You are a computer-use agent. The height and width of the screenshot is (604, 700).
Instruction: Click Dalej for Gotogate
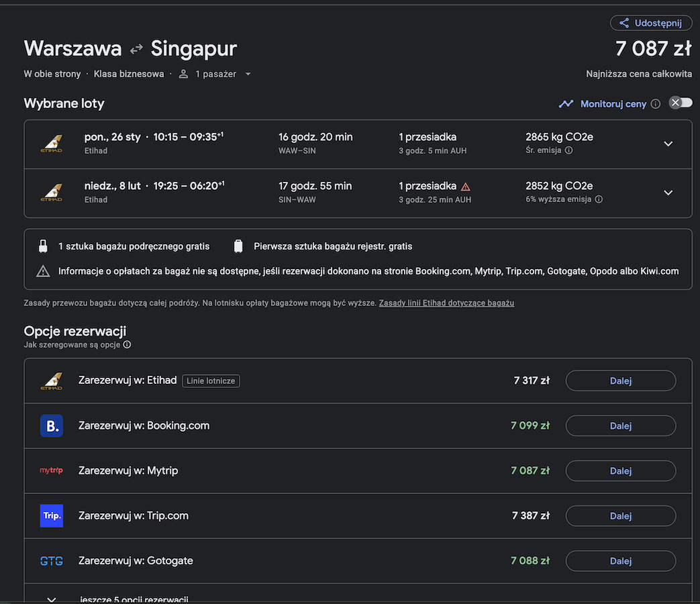click(621, 561)
